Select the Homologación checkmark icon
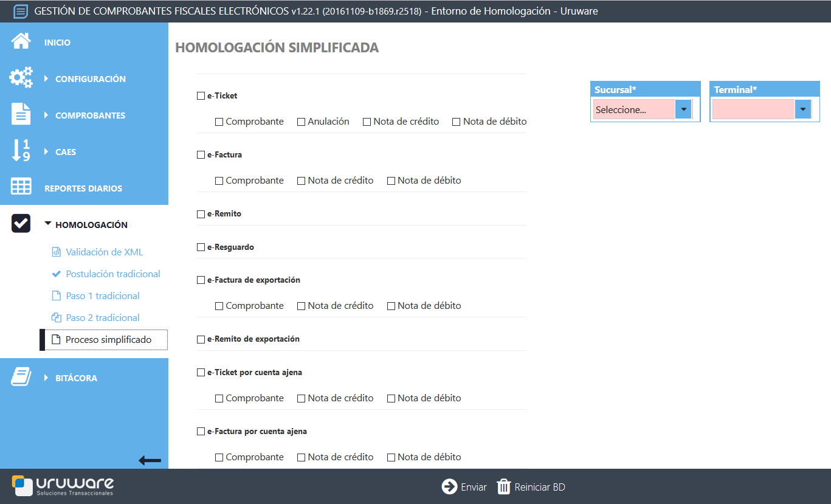Screen dimensions: 831x504 [x=21, y=223]
